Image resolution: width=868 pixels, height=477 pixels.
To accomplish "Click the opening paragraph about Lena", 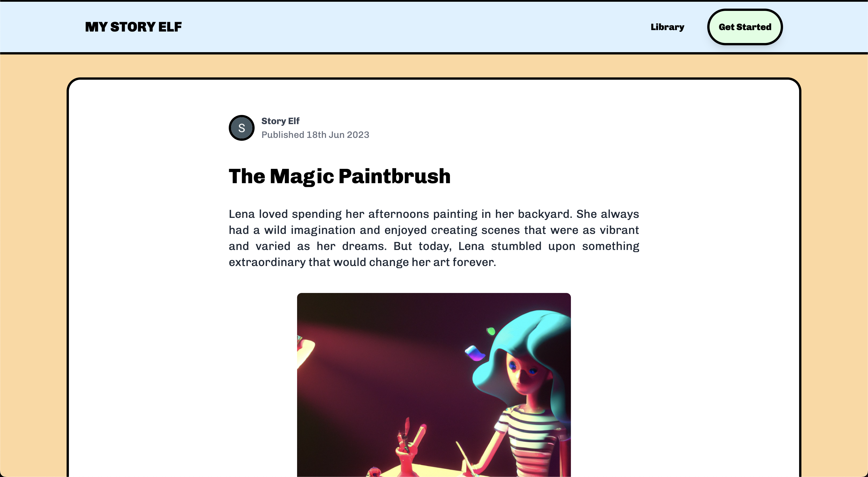I will [x=434, y=238].
